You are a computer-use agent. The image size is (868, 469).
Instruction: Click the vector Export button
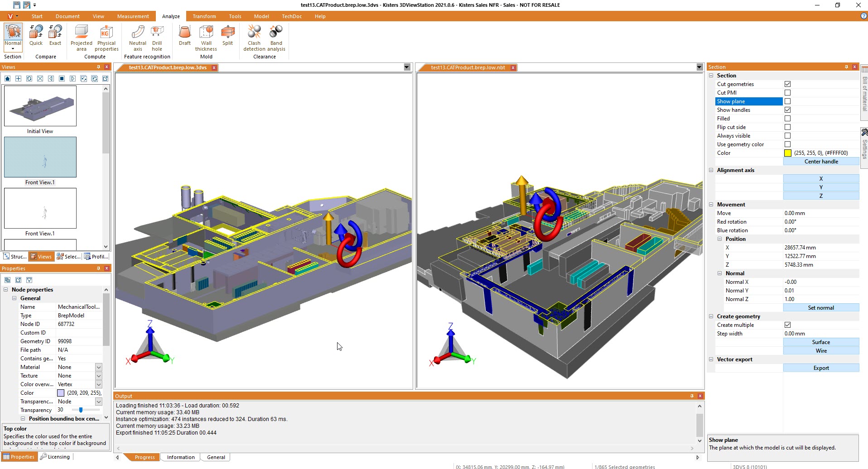point(821,368)
